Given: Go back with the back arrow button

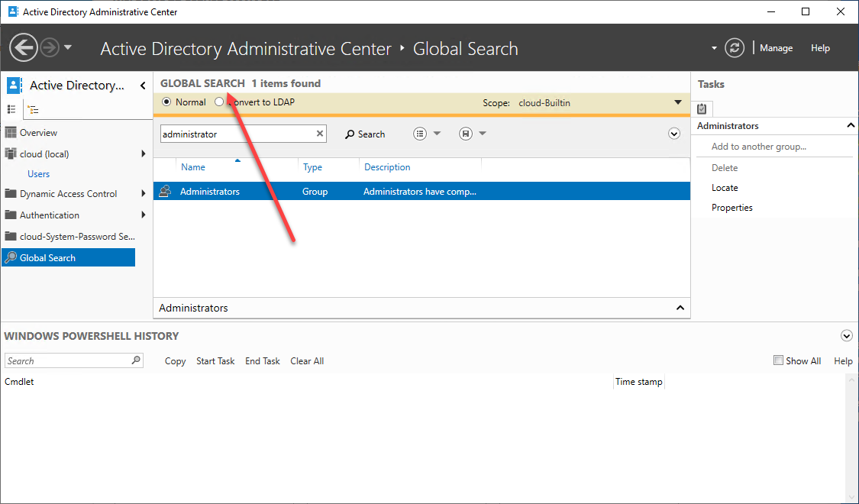Looking at the screenshot, I should point(24,47).
